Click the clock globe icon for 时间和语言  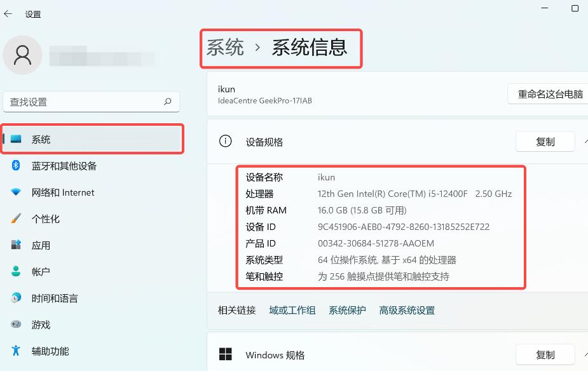16,297
